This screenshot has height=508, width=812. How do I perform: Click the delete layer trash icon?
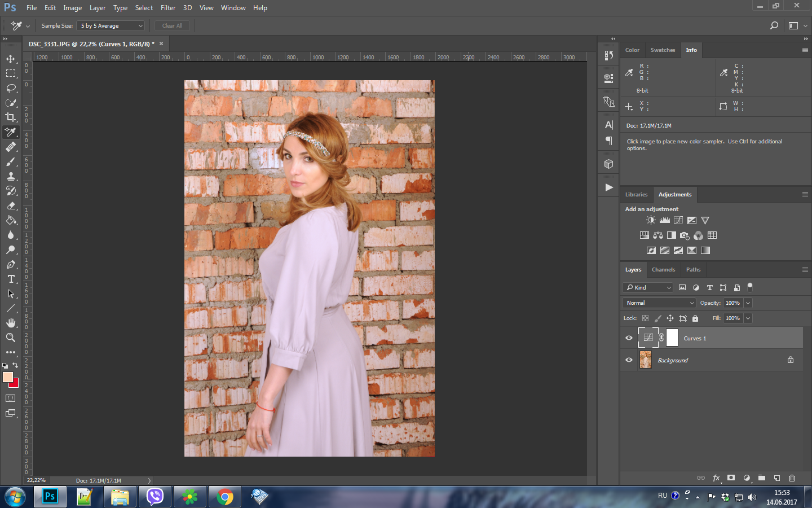pos(792,478)
